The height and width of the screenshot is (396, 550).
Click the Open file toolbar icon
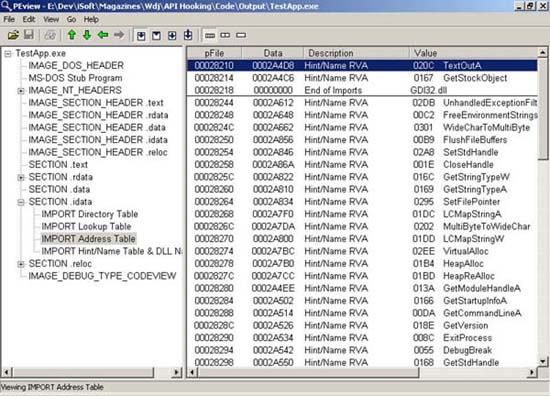(x=13, y=35)
